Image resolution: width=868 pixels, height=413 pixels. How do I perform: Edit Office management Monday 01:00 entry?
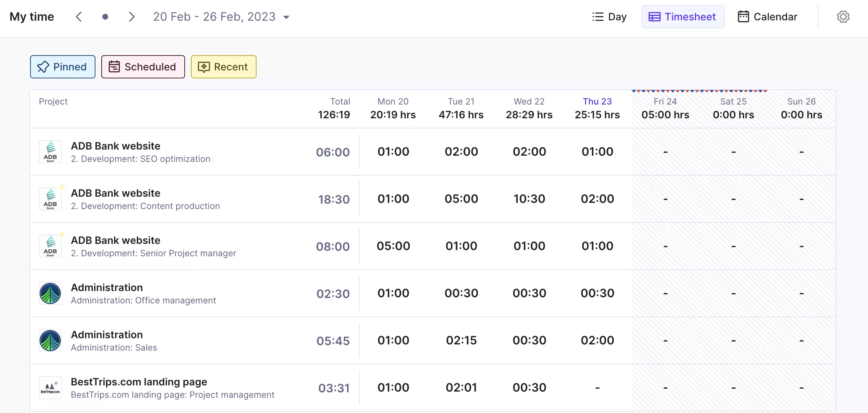[x=393, y=293]
